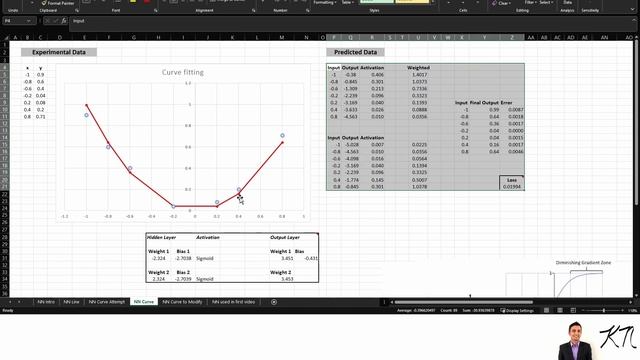Add a new sheet with the plus icon
640x360 pixels.
(274, 302)
